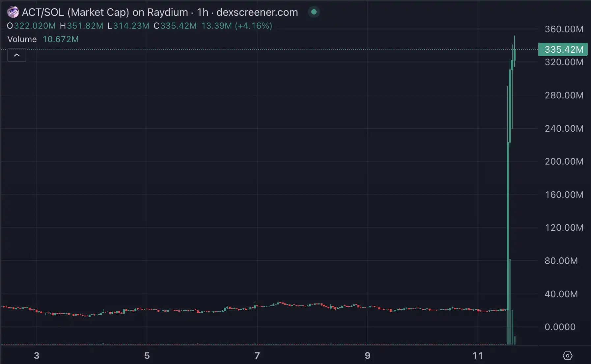591x364 pixels.
Task: Click the ACT token avatar icon
Action: [x=13, y=12]
